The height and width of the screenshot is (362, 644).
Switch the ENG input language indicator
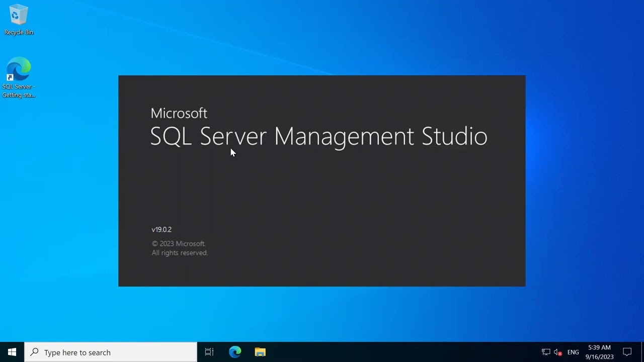click(573, 352)
